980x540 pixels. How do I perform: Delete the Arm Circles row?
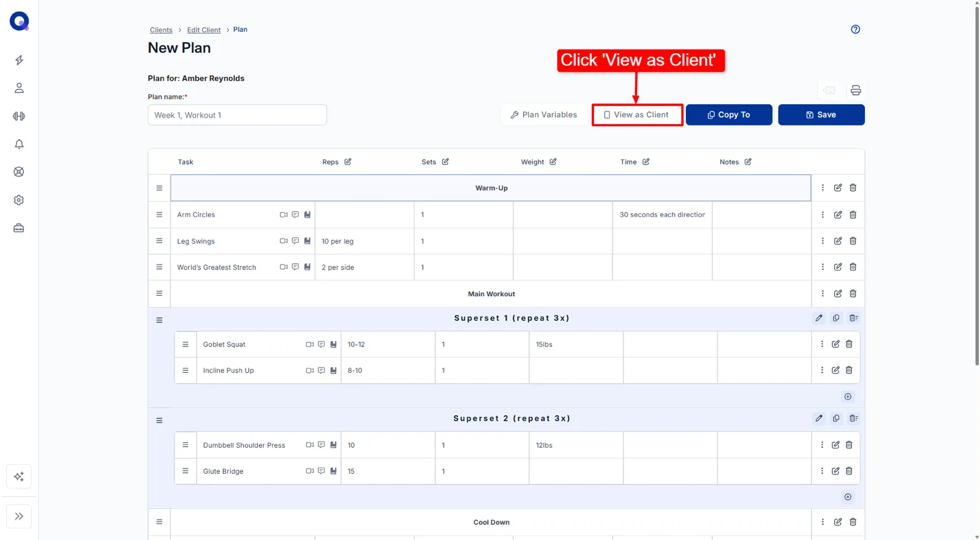[x=853, y=215]
